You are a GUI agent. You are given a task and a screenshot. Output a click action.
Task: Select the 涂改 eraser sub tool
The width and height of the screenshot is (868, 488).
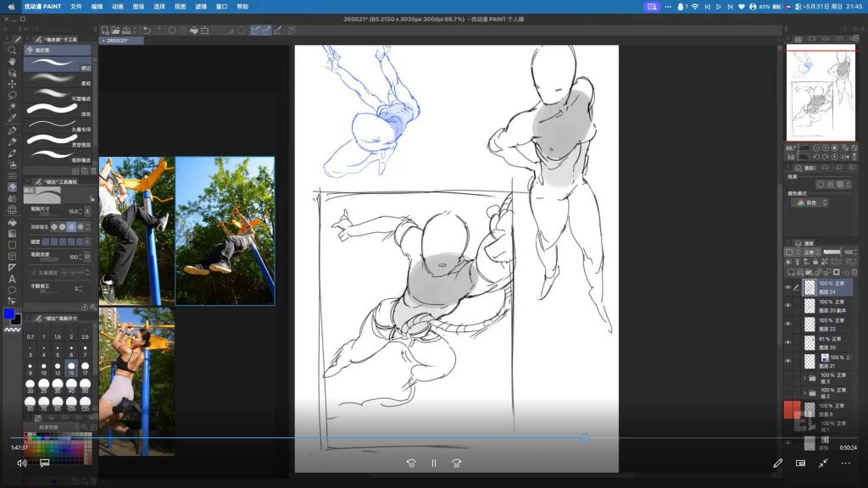pos(58,110)
